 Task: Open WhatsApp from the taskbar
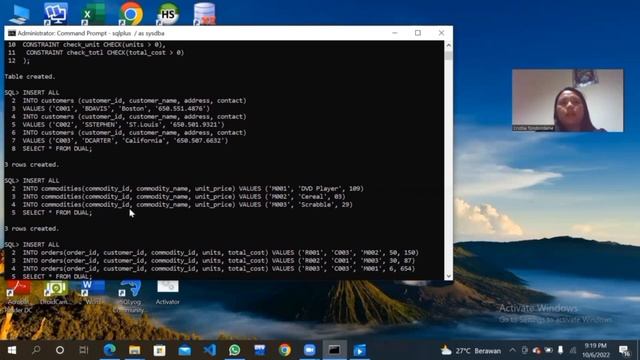[234, 350]
